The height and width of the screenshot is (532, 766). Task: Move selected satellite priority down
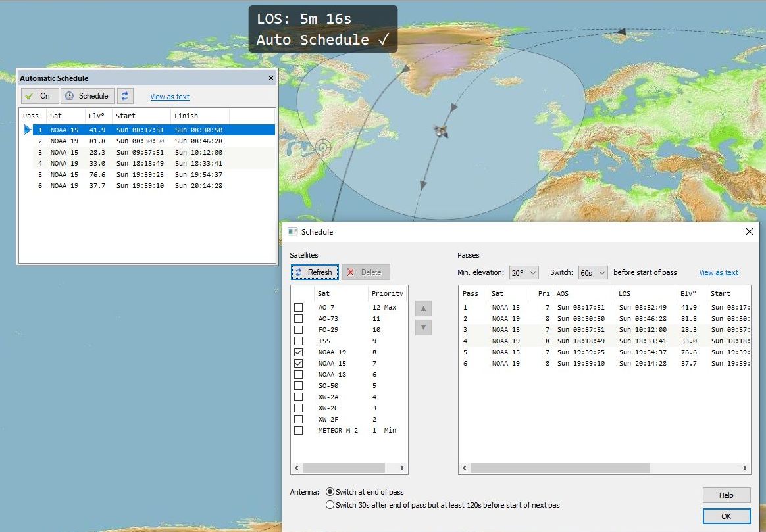(x=424, y=327)
